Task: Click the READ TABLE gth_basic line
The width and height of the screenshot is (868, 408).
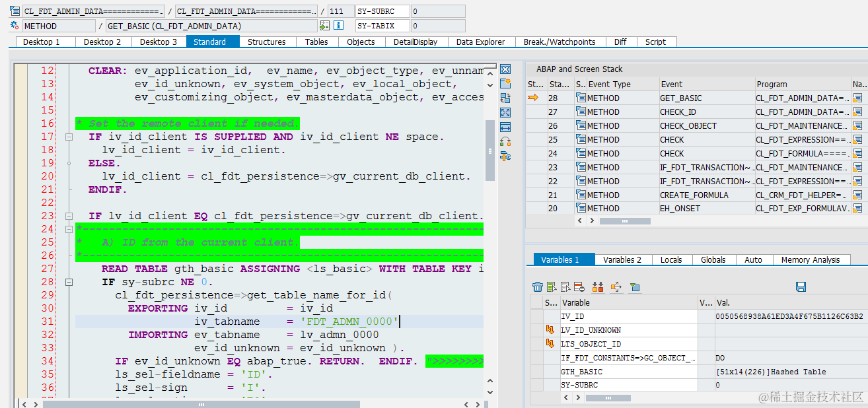Action: click(293, 269)
